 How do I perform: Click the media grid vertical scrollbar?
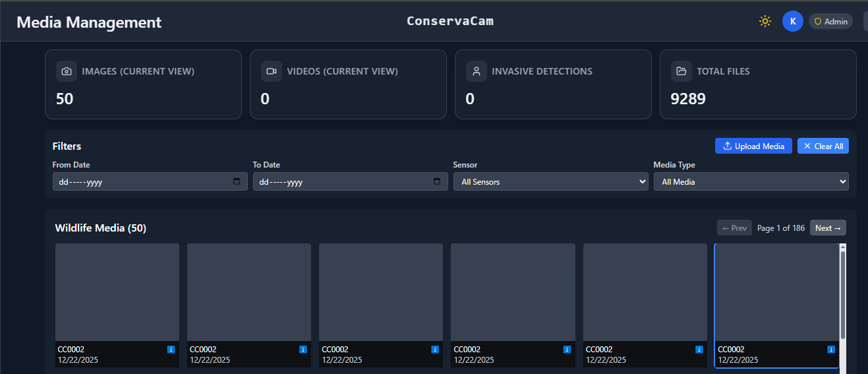842,294
